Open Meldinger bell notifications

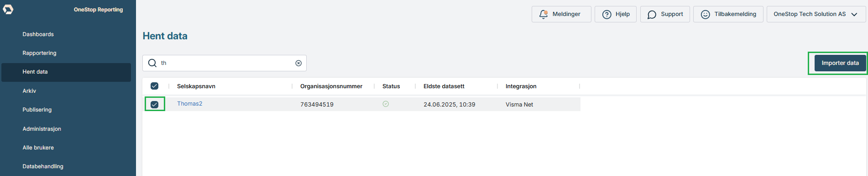pos(561,14)
